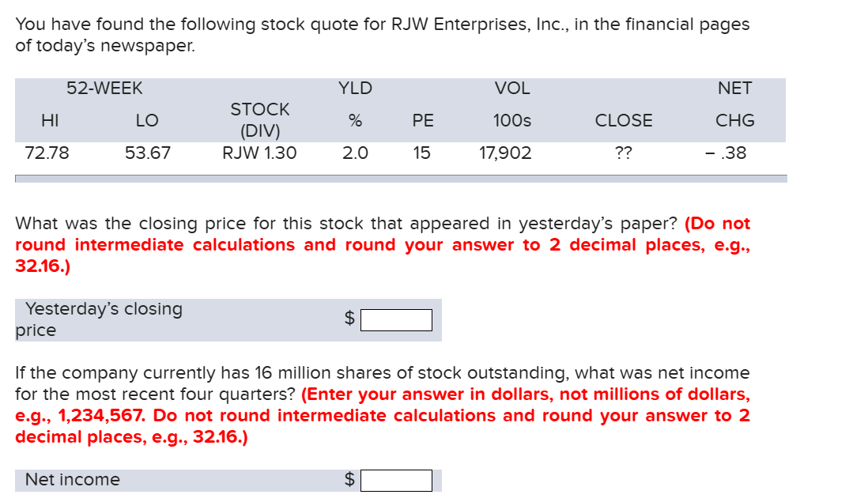Click the Net income label
Image resolution: width=868 pixels, height=502 pixels.
click(72, 479)
